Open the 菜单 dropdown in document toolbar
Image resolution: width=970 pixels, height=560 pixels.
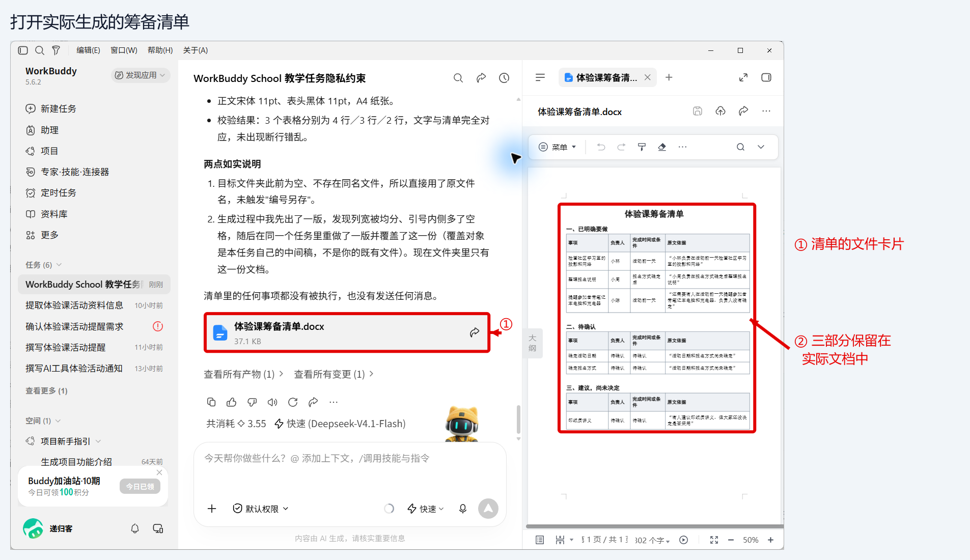pos(558,147)
